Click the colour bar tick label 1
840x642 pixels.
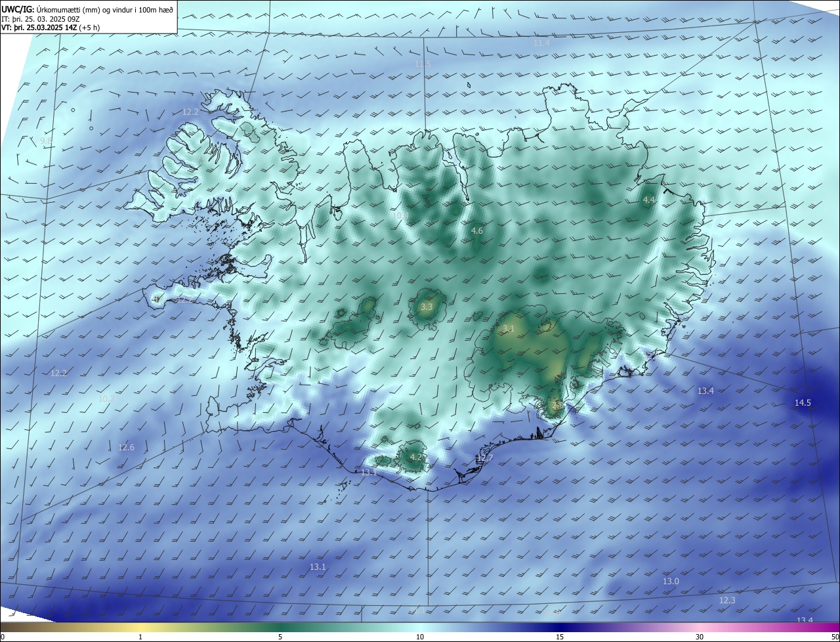tap(140, 637)
